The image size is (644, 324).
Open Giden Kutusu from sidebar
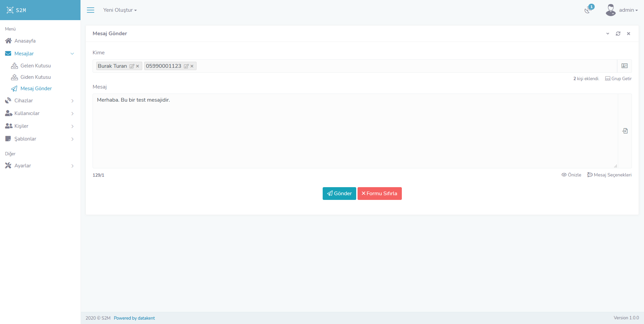(x=36, y=77)
